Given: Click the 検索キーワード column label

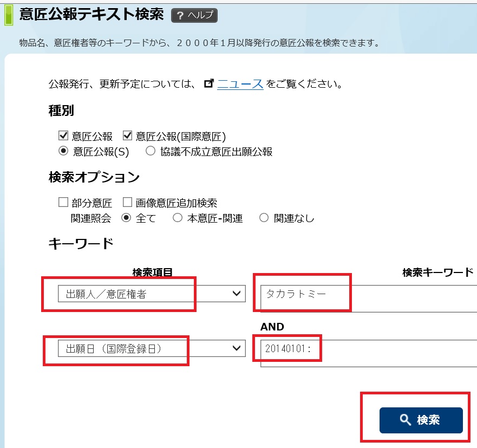Looking at the screenshot, I should [x=438, y=272].
